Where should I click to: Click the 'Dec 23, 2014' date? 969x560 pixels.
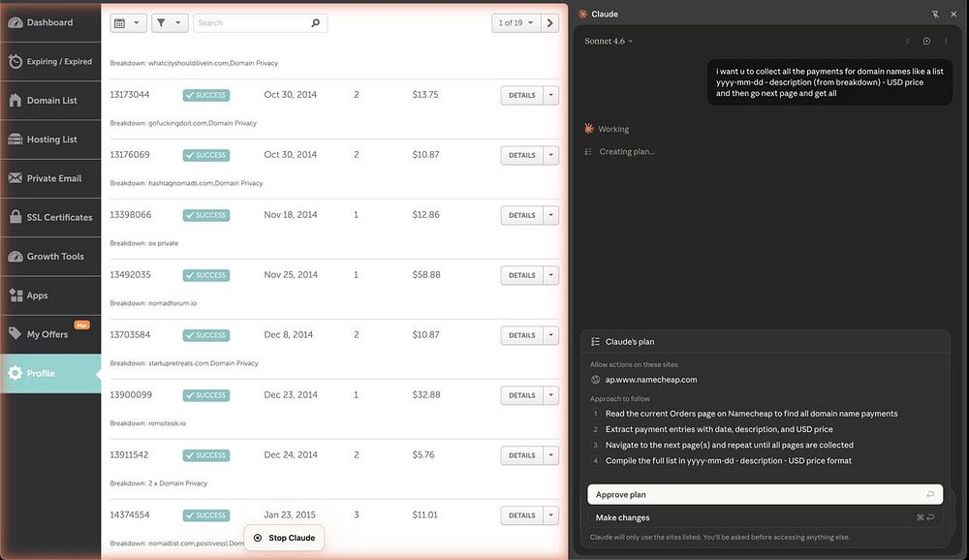pyautogui.click(x=291, y=394)
